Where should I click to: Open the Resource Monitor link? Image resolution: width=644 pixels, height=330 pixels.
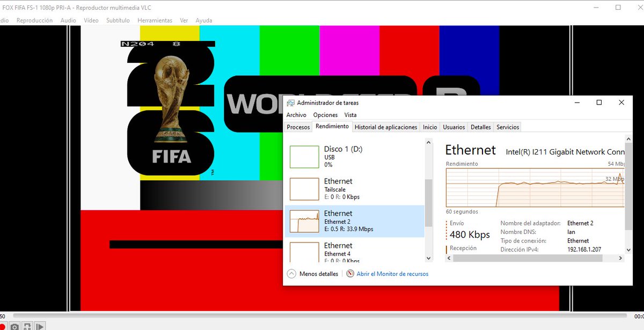(392, 274)
